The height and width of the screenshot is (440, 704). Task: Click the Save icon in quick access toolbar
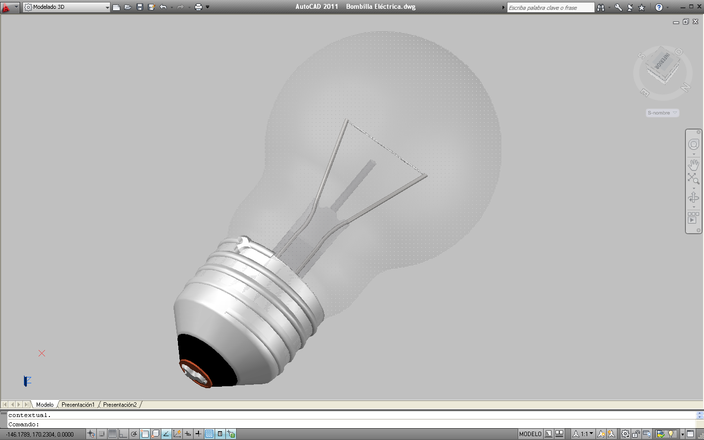click(x=140, y=7)
